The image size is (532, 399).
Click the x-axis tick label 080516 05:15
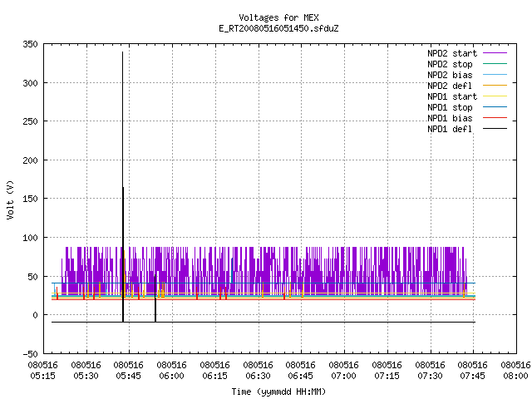(x=42, y=371)
